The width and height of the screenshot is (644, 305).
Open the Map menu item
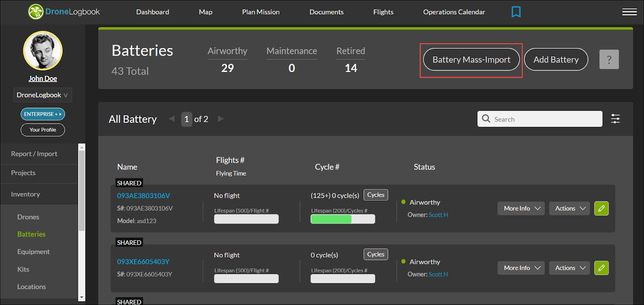coord(205,12)
